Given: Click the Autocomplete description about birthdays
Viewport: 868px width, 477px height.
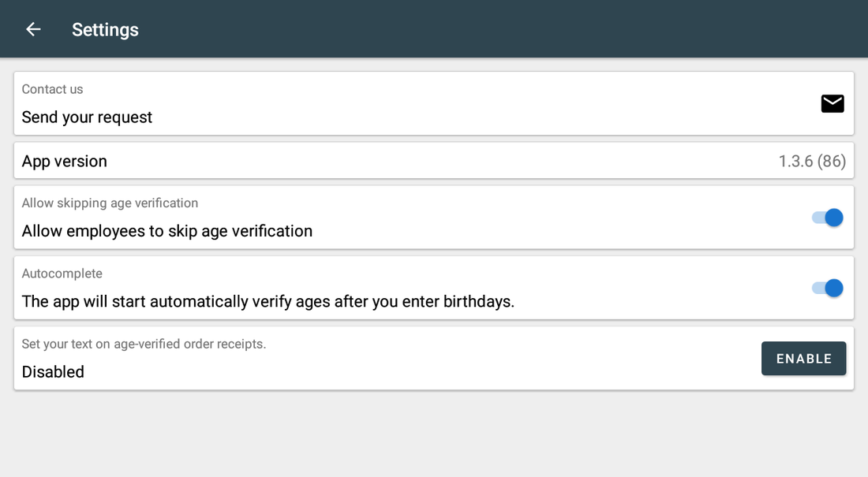Looking at the screenshot, I should (x=268, y=302).
